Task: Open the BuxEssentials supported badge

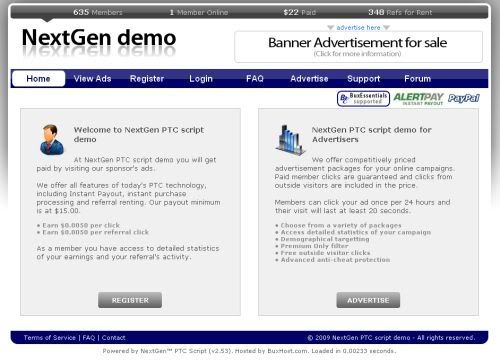Action: click(x=363, y=99)
